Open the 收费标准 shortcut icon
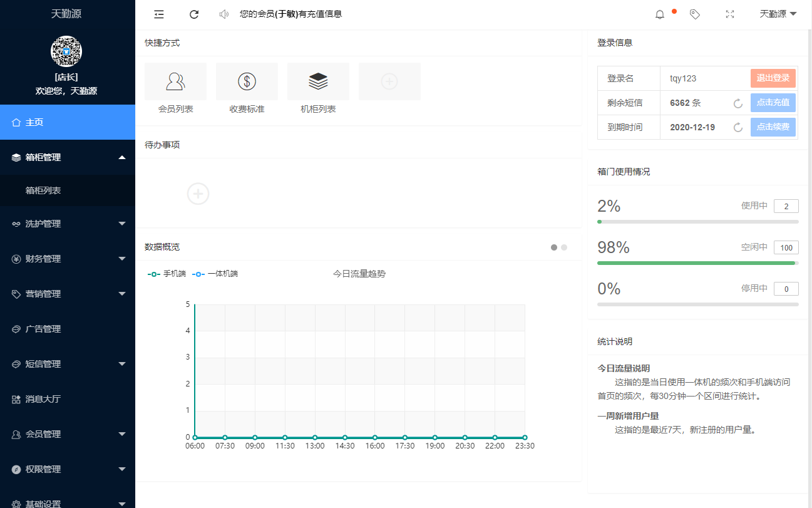 [x=247, y=81]
